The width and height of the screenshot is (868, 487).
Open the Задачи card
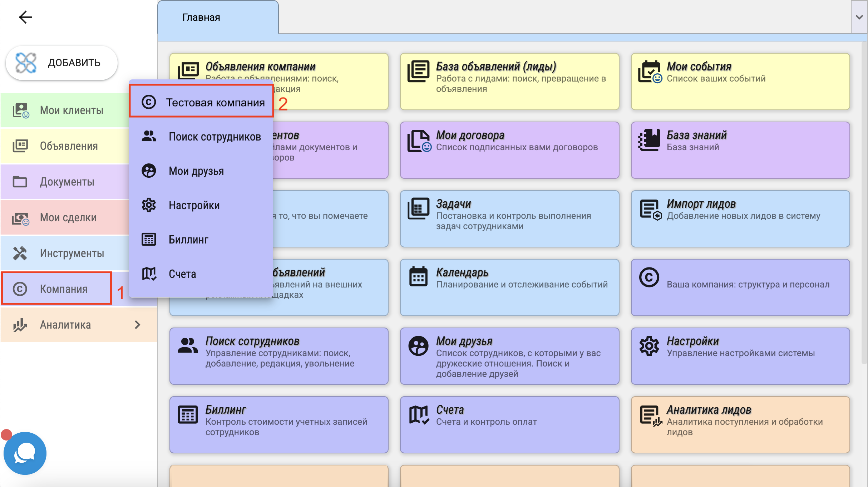(509, 219)
